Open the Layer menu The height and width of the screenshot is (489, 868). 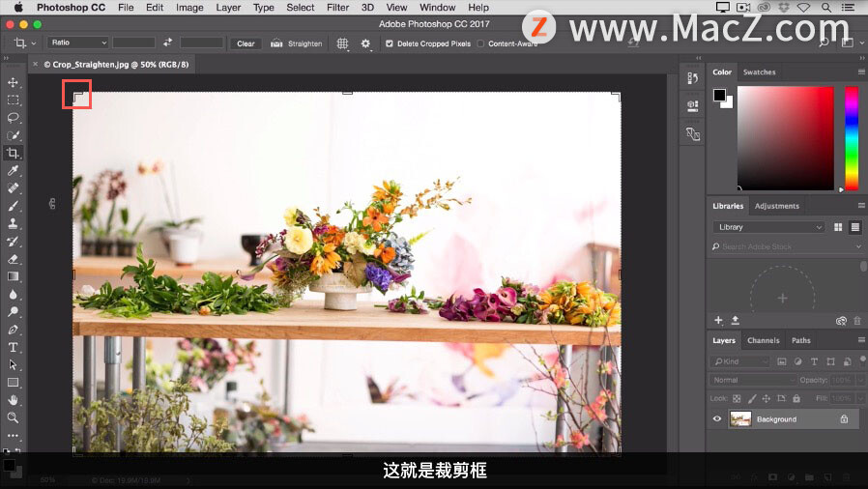[x=228, y=7]
